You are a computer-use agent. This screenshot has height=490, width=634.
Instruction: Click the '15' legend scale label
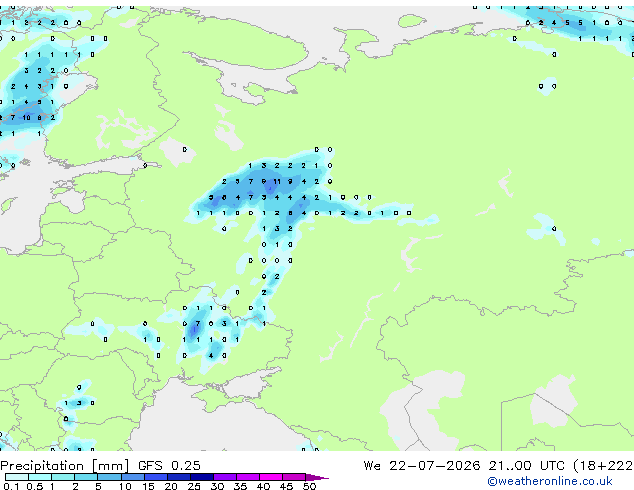148,486
